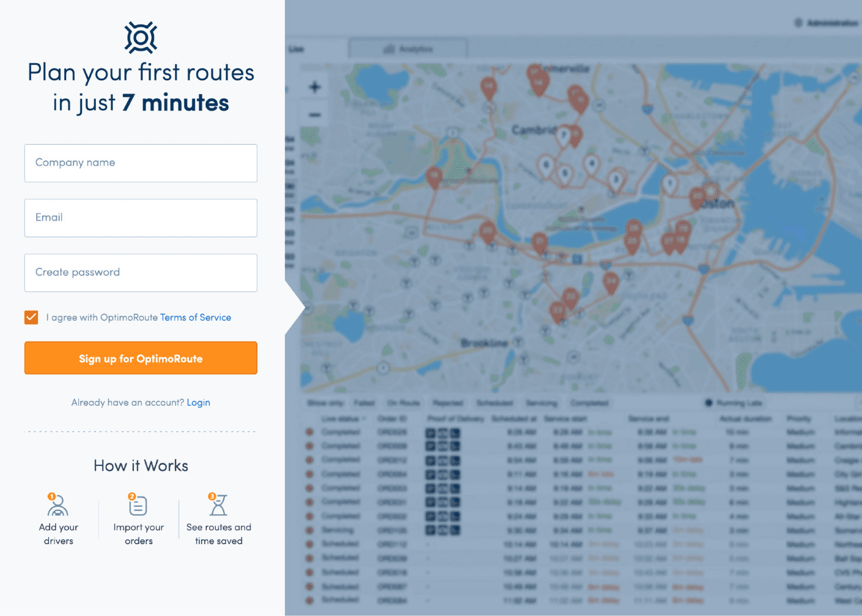Switch to the Live tab
This screenshot has width=862, height=616.
296,49
